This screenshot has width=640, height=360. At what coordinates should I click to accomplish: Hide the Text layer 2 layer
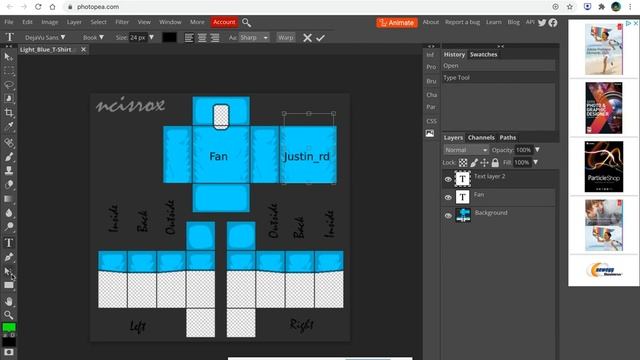[x=448, y=179]
